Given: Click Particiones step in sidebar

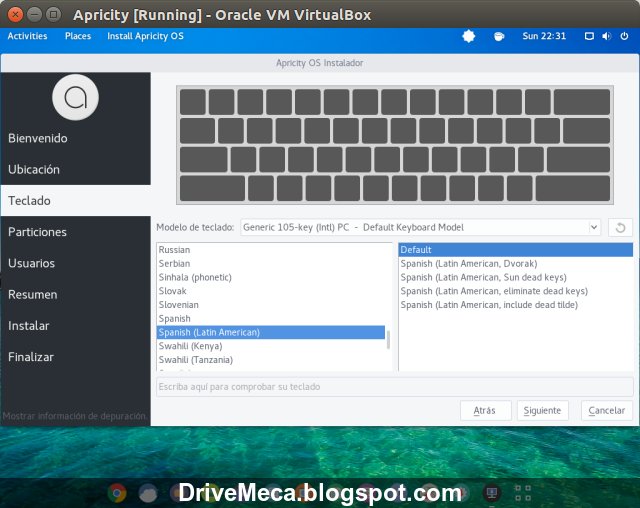Looking at the screenshot, I should click(x=76, y=232).
